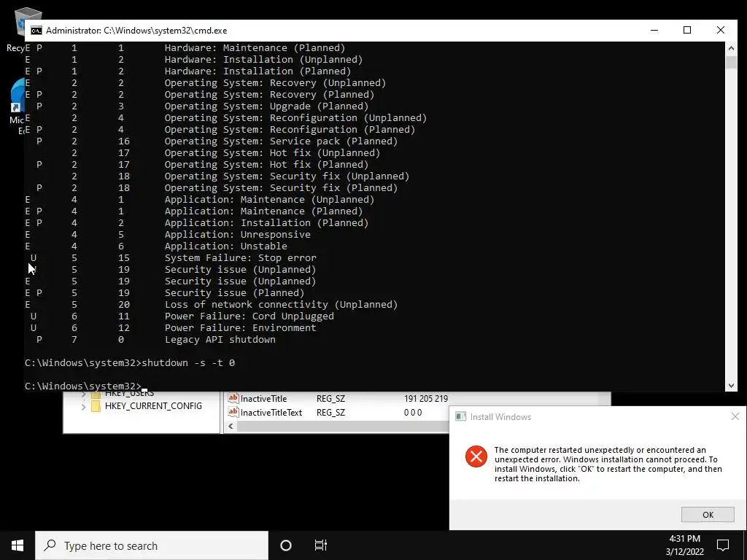
Task: Click 'Security issue (Planned)' line
Action: [234, 293]
